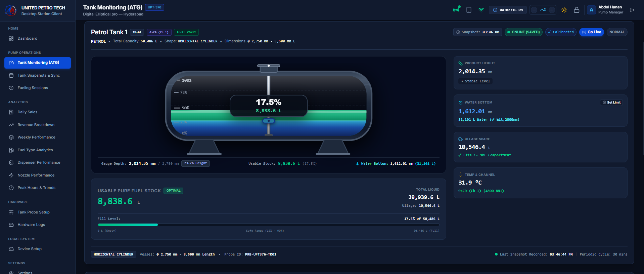Click the Hardware Logs drive icon

point(11,225)
